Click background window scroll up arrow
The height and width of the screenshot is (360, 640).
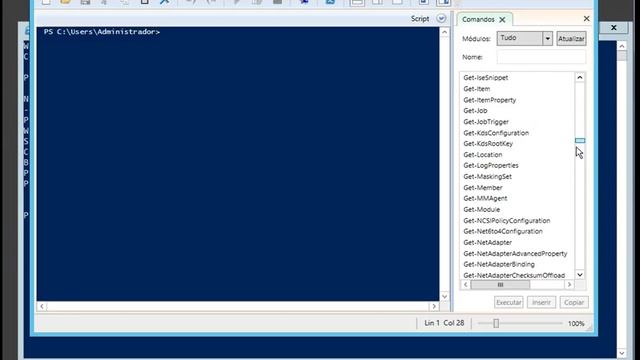tap(622, 46)
